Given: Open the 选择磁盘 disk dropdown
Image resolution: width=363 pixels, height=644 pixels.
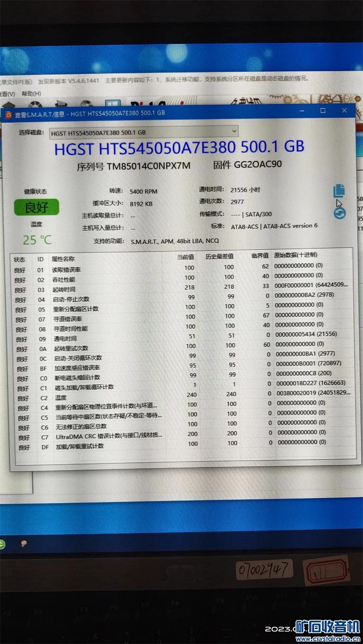Looking at the screenshot, I should 144,132.
